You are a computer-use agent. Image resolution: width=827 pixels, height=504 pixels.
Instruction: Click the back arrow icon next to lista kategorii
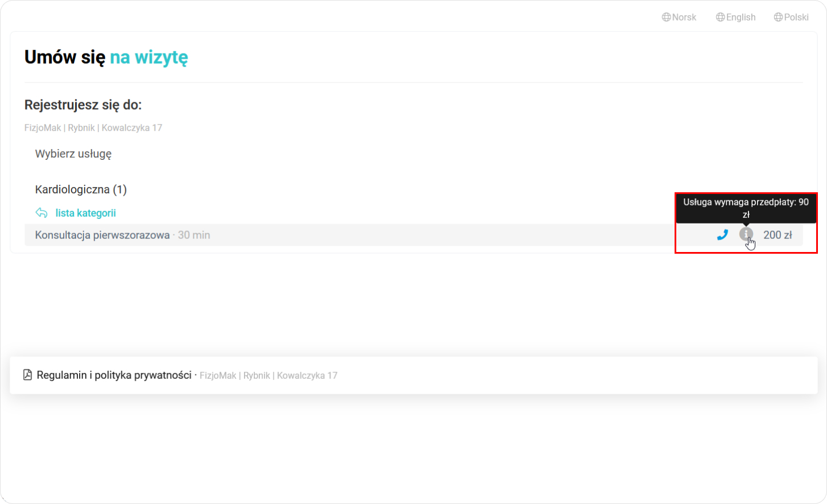point(42,213)
